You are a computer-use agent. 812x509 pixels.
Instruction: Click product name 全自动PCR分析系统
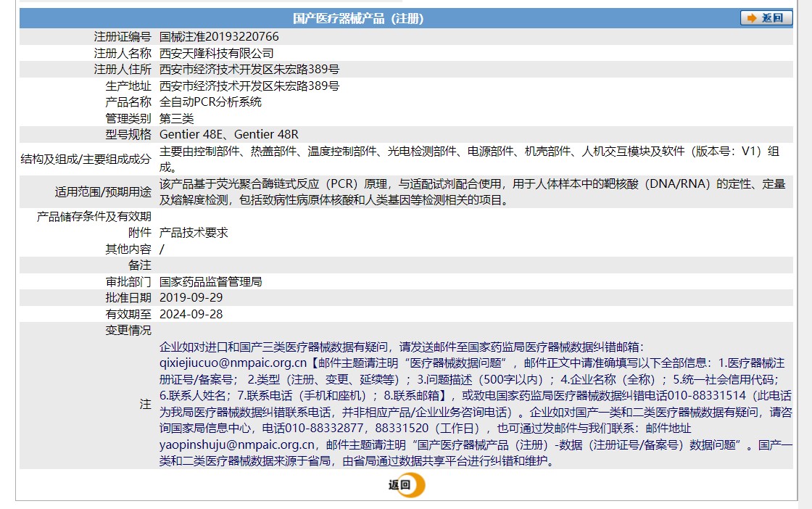(210, 102)
